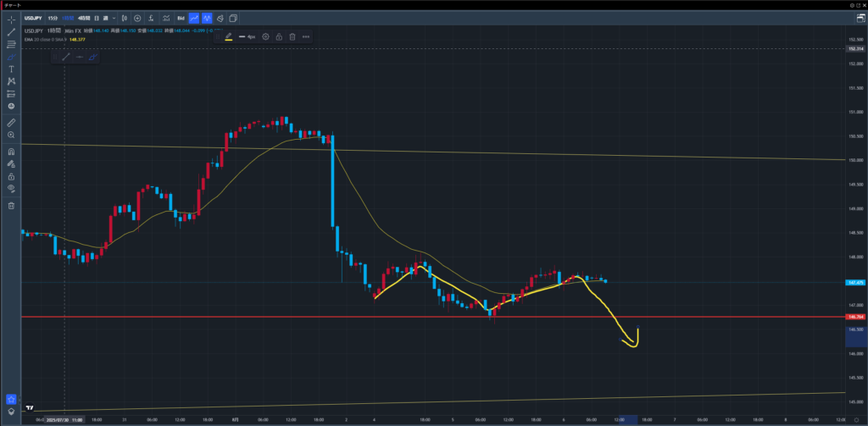Image resolution: width=868 pixels, height=426 pixels.
Task: Change the brush color via pencil icon
Action: click(229, 36)
